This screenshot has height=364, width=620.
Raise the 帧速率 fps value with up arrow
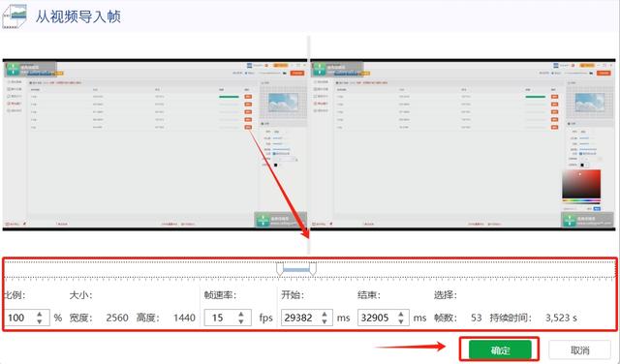(241, 314)
